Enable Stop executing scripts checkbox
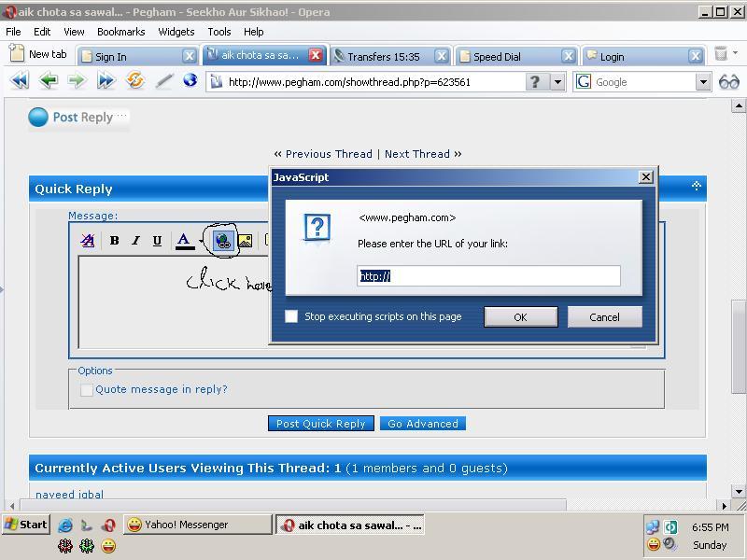Screen dimensions: 747x560 tap(291, 316)
